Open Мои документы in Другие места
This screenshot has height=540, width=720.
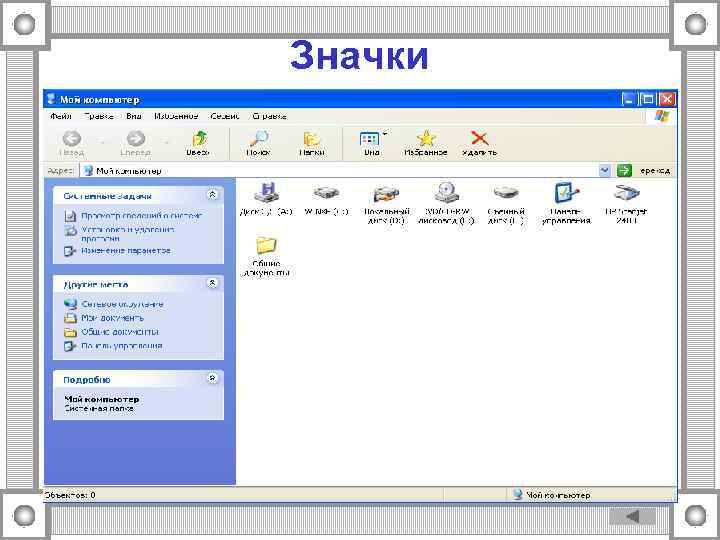click(x=112, y=318)
